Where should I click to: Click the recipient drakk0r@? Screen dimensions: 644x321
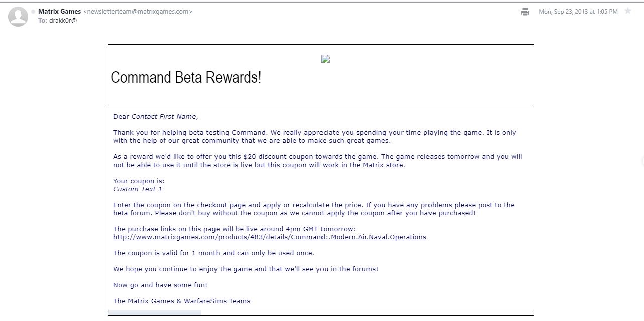62,21
